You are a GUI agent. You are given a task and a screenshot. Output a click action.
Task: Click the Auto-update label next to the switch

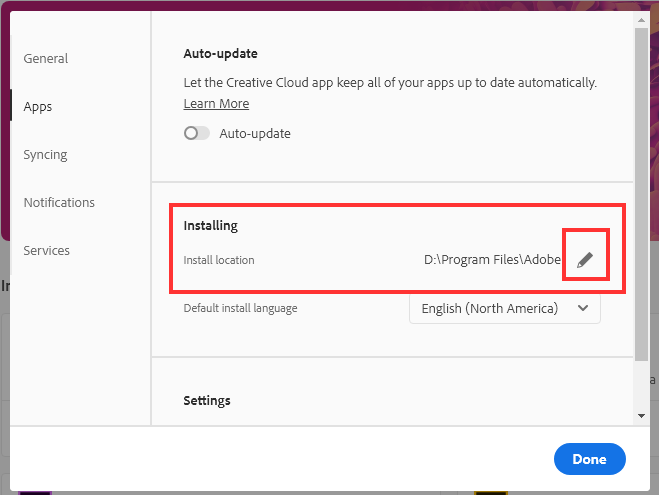click(255, 133)
